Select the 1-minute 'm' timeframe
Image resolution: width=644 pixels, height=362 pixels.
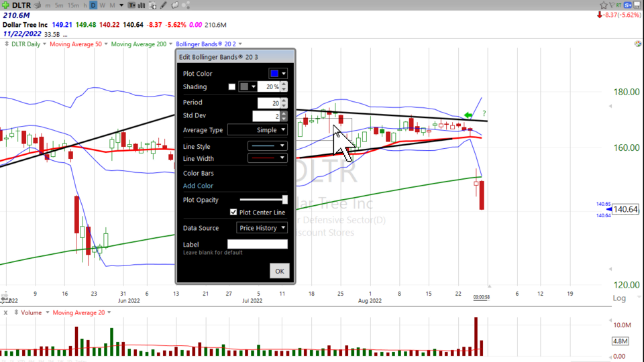[x=48, y=5]
